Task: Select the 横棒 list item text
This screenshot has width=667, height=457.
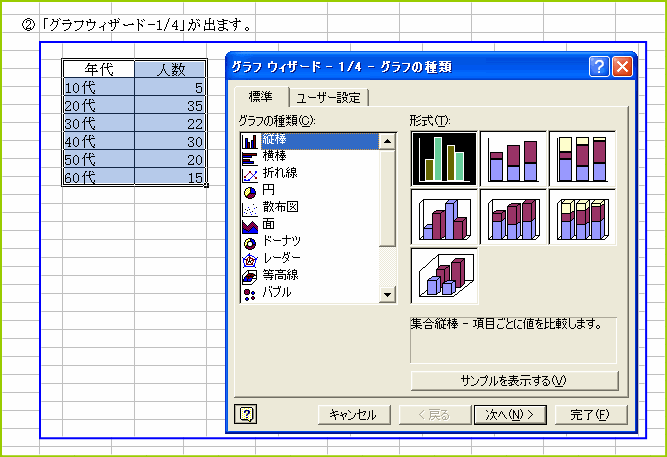Action: [274, 156]
